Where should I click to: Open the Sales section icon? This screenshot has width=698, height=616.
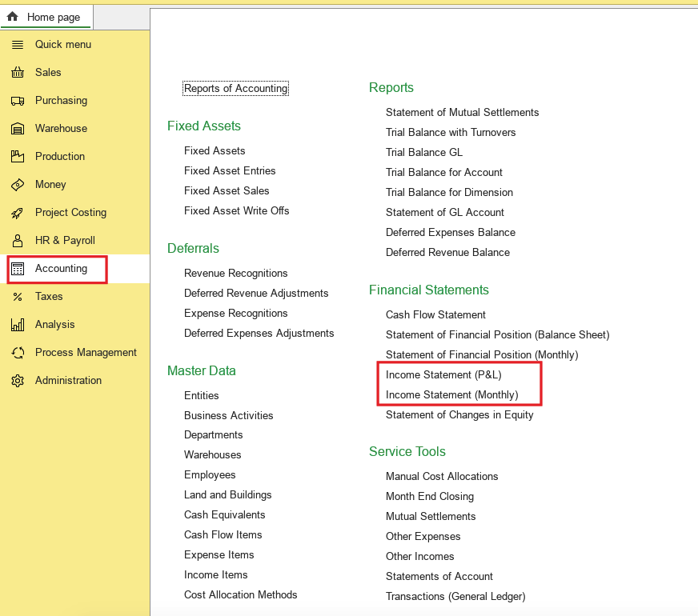18,72
